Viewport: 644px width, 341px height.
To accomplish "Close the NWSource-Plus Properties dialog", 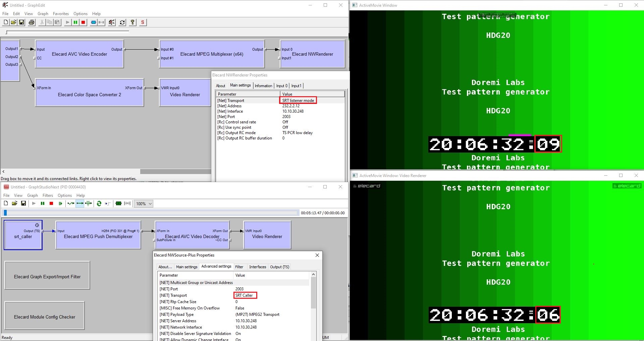I will [317, 255].
